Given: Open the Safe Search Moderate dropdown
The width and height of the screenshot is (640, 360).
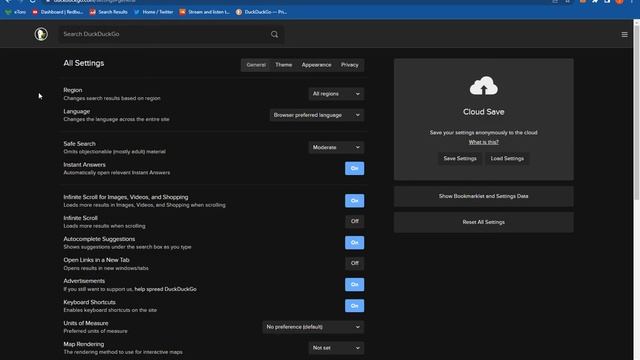Looking at the screenshot, I should 336,147.
